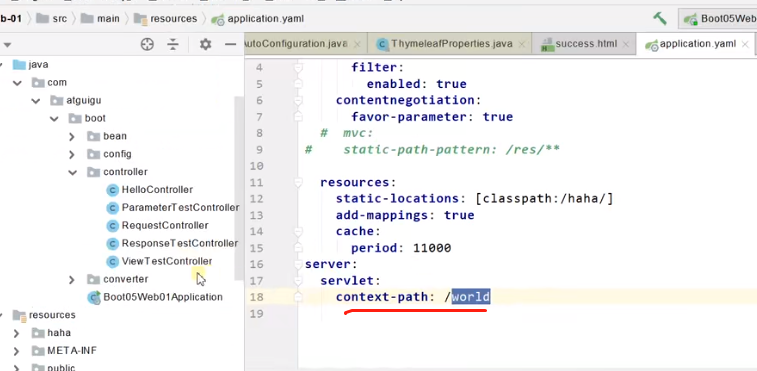Toggle the fold marker on line 6
Viewport: 757px width, 371px height.
tap(298, 100)
